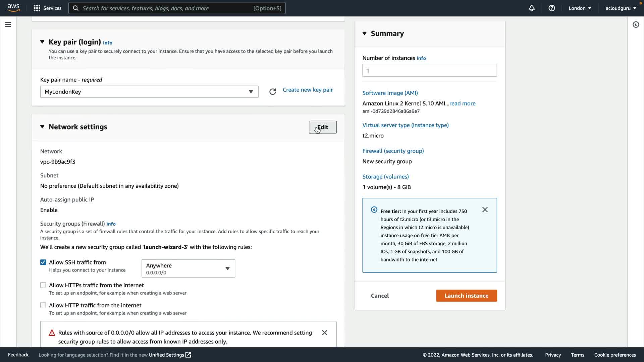Click the Launch instance button
644x362 pixels.
tap(466, 296)
